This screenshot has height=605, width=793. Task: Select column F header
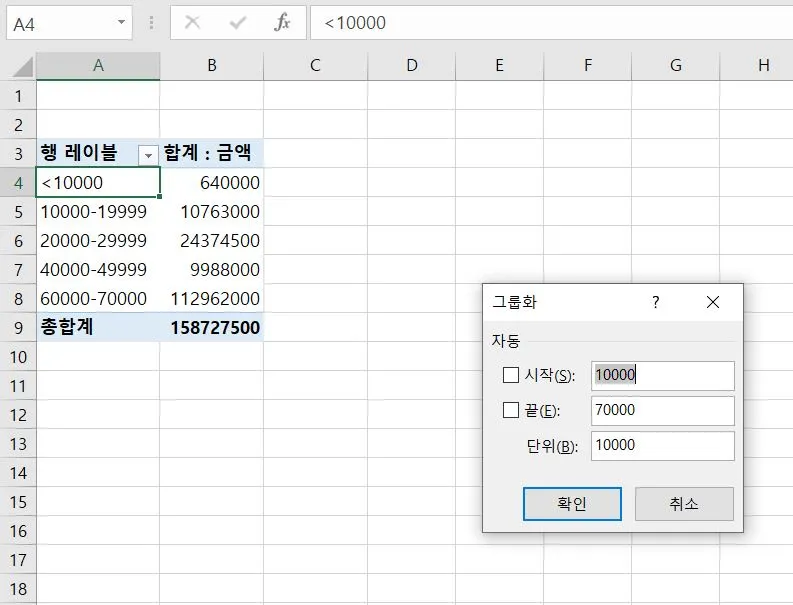(588, 66)
